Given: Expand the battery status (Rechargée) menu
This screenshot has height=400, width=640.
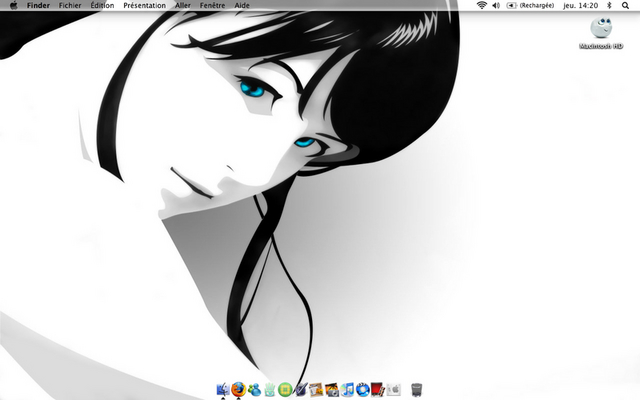Looking at the screenshot, I should coord(530,5).
